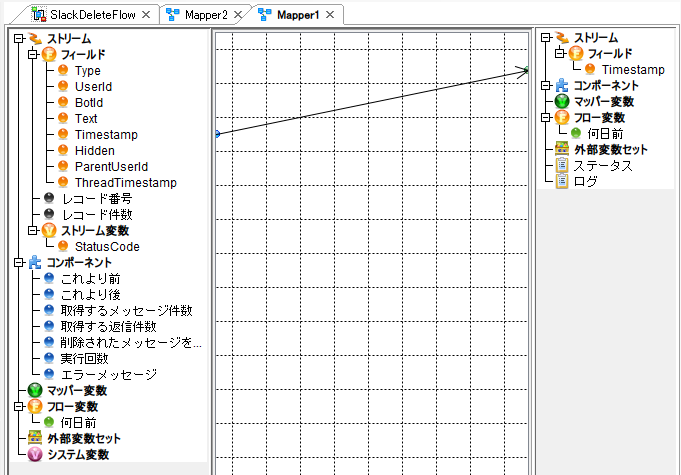Close the Mapper1 tab

click(330, 15)
